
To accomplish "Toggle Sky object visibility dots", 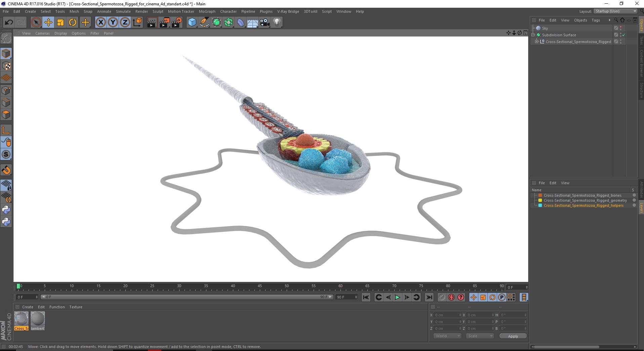I will (621, 28).
